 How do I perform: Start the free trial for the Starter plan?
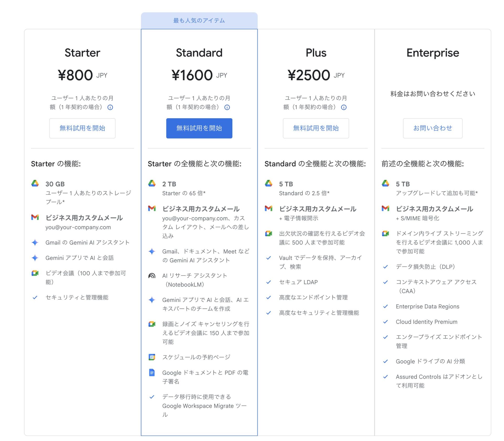(82, 128)
